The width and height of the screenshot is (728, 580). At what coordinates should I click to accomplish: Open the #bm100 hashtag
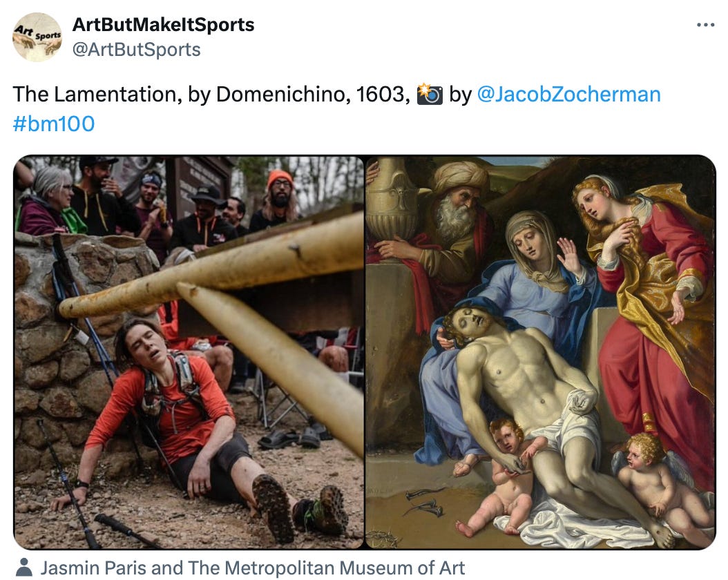pos(54,124)
